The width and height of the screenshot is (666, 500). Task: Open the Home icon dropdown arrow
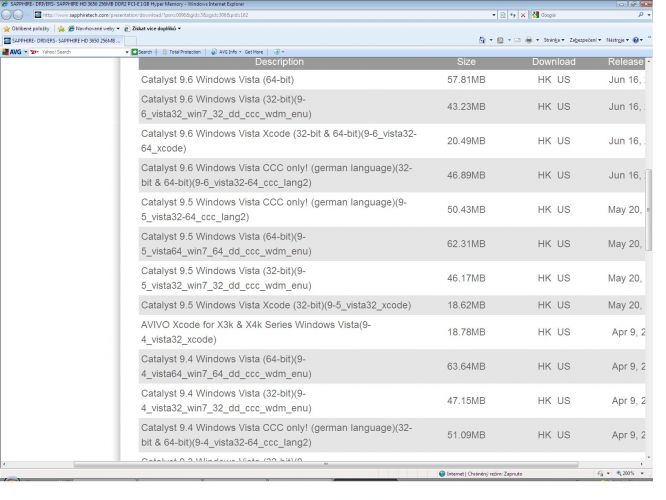(491, 40)
